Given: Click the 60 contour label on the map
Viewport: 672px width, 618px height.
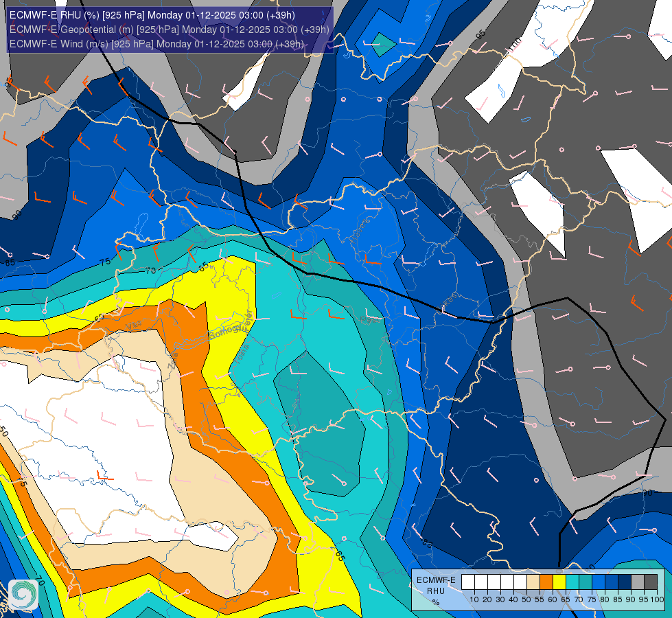Looking at the screenshot, I should 100,318.
